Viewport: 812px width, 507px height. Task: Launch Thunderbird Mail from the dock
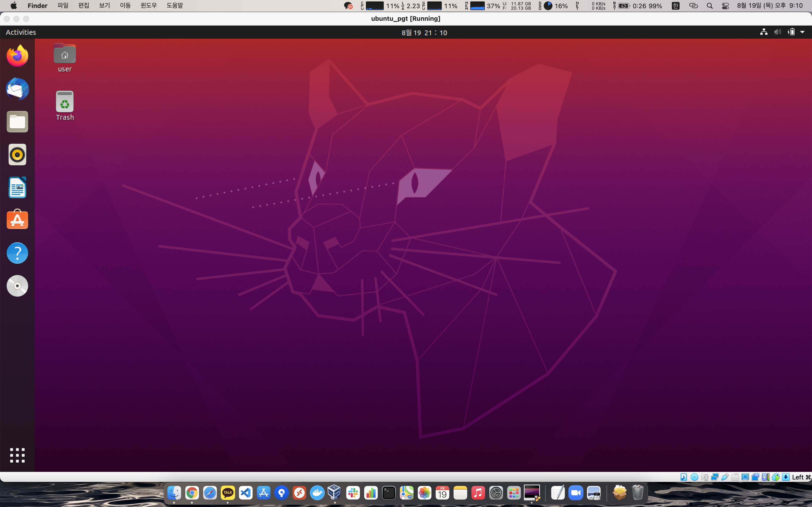tap(17, 89)
